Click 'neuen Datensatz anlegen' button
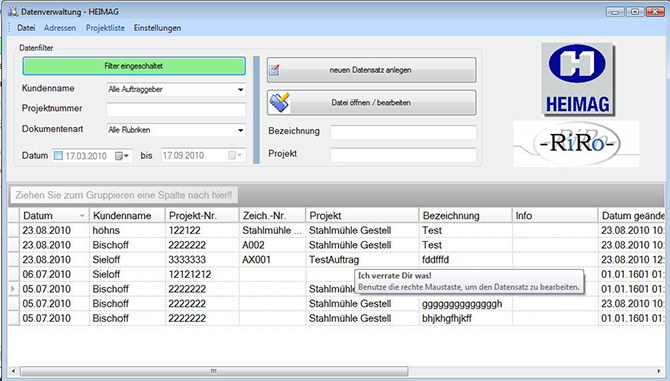Screen dimensions: 670x381 (371, 70)
